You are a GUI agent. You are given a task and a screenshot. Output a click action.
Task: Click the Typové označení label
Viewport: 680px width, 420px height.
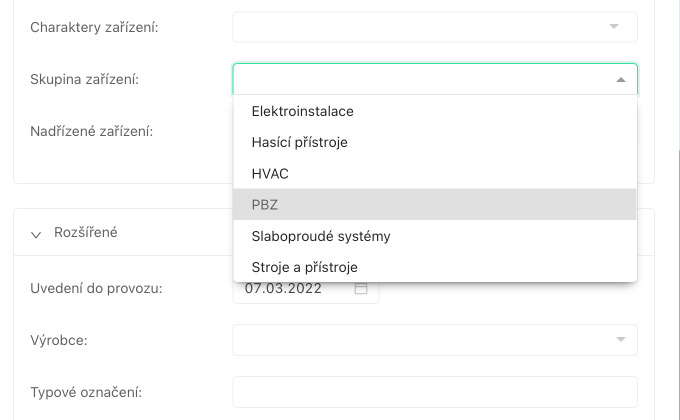point(87,393)
